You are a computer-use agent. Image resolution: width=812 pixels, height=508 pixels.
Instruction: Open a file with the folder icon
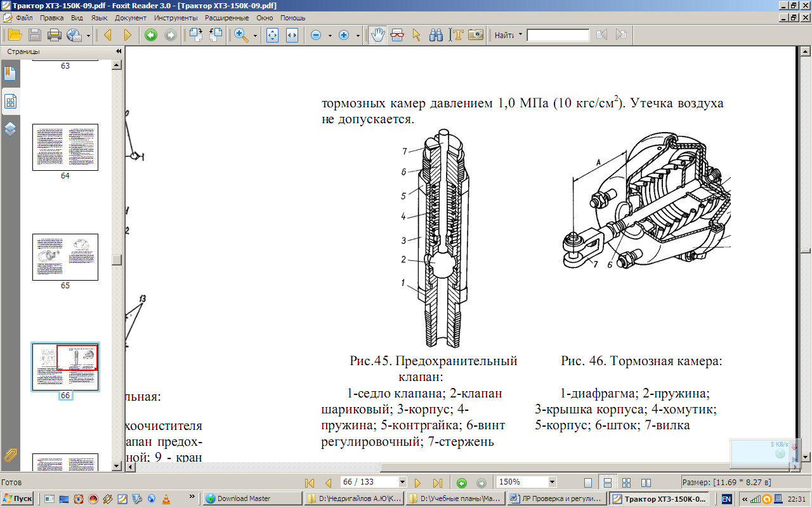(15, 35)
